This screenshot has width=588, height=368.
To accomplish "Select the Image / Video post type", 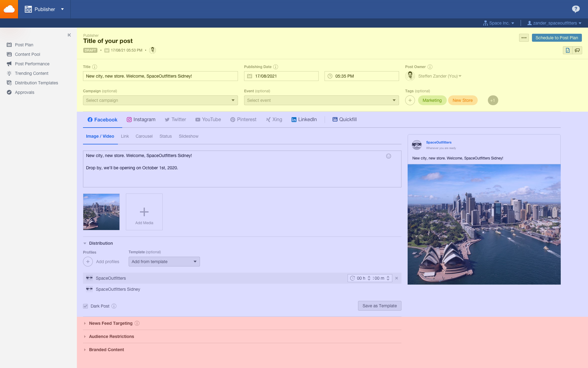I will [100, 136].
